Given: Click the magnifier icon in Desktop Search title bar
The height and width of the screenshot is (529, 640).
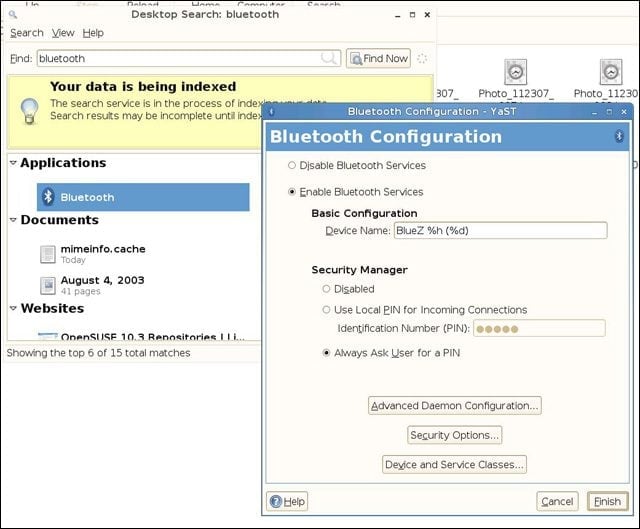Looking at the screenshot, I should point(13,15).
